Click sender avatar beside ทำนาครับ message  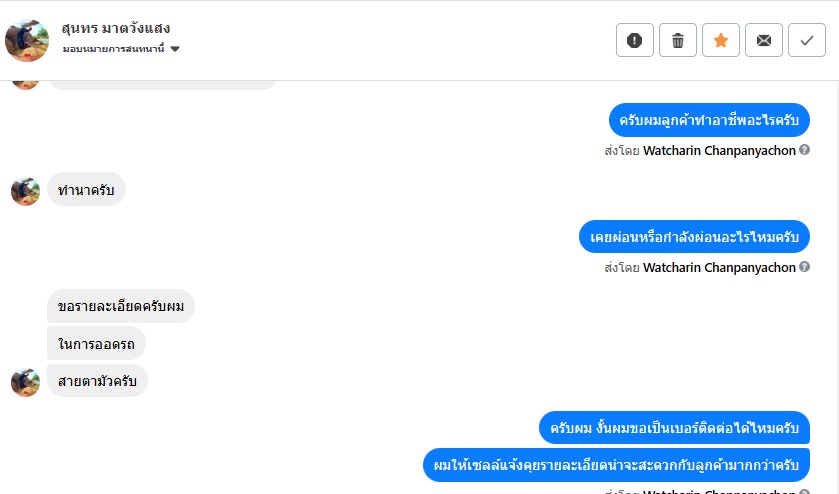click(26, 191)
